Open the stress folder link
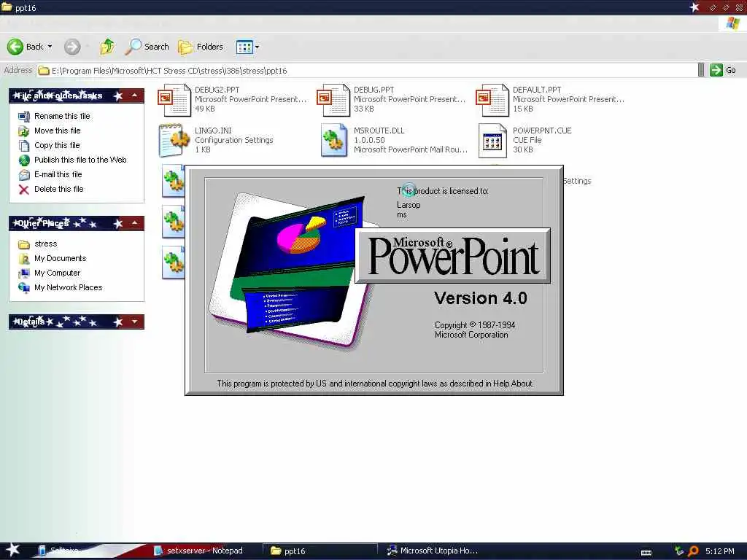747x560 pixels. [46, 244]
